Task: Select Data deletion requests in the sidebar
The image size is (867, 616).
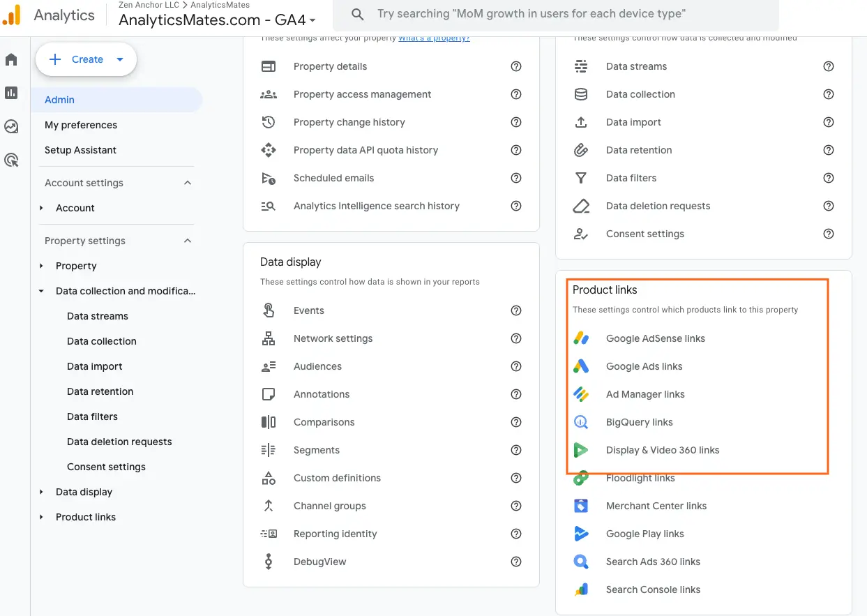Action: [119, 442]
